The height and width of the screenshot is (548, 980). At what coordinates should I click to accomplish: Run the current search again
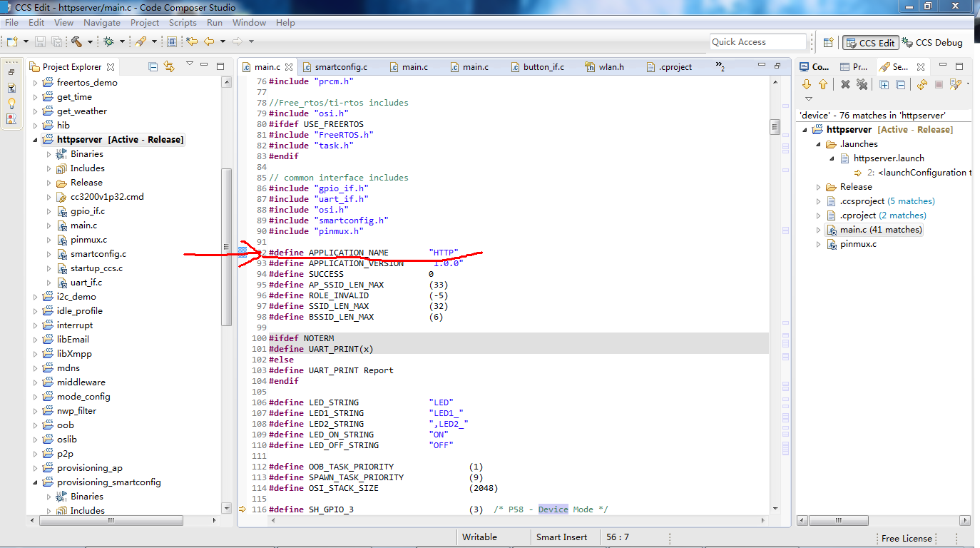point(922,84)
